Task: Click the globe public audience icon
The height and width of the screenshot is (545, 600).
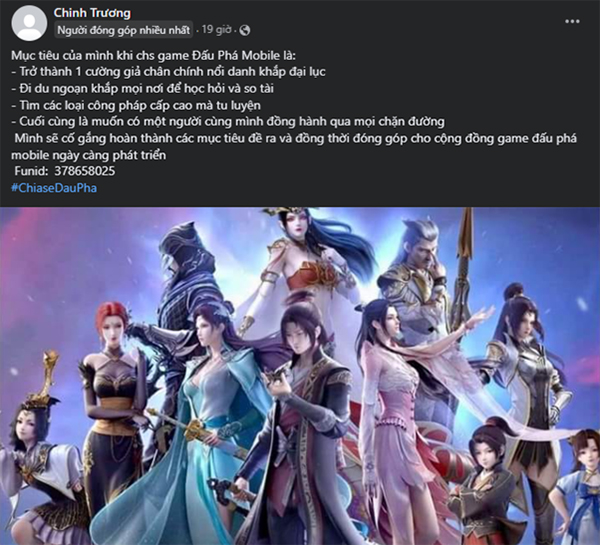Action: pyautogui.click(x=245, y=30)
